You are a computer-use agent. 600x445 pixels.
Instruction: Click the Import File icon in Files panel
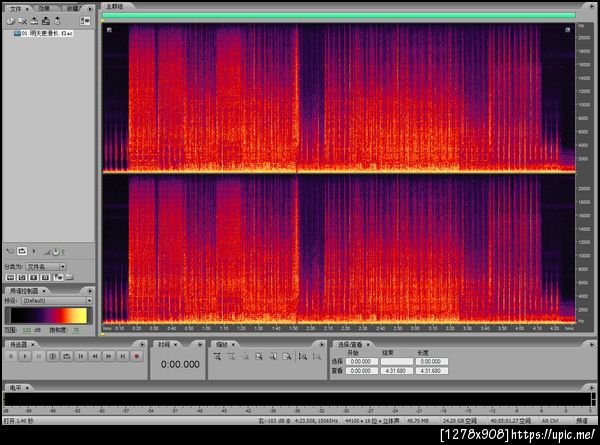click(10, 21)
